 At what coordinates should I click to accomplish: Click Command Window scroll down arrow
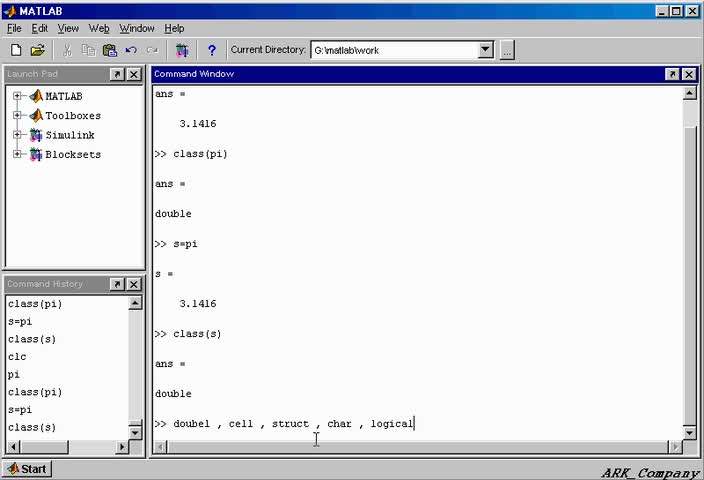tap(689, 433)
